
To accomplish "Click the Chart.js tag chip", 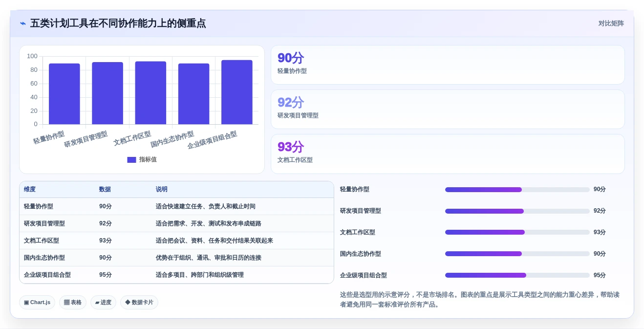I will pos(37,302).
